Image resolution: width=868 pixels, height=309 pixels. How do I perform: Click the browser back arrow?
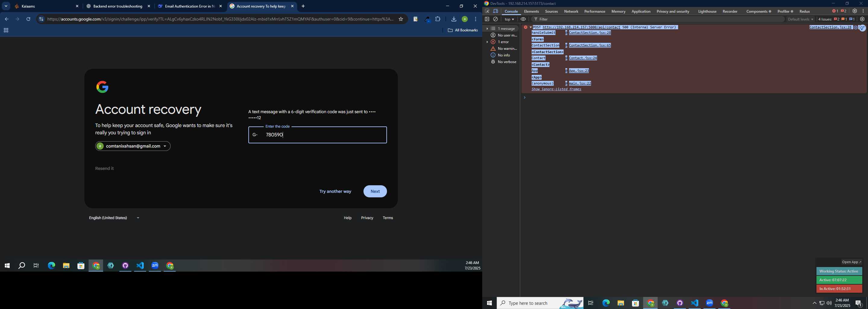coord(6,19)
